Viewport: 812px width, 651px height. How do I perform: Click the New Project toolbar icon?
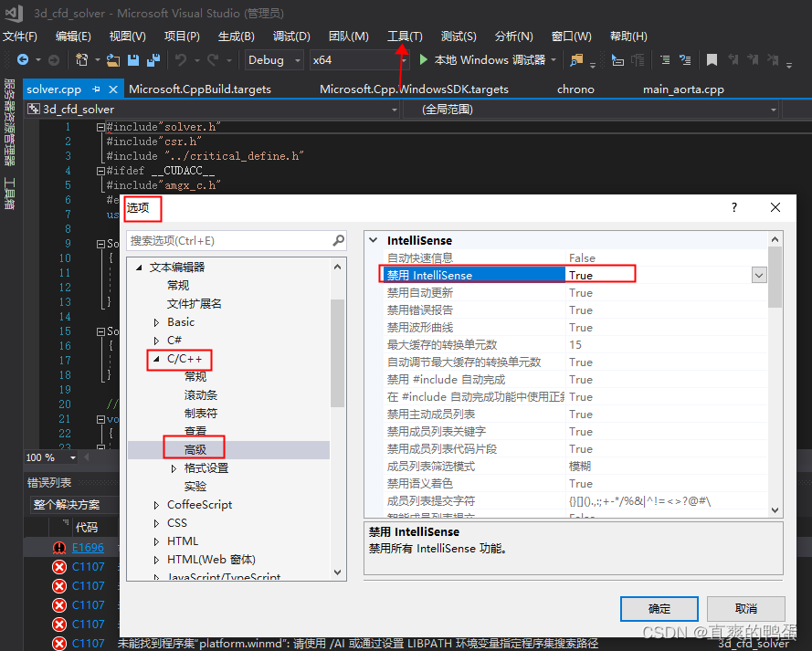click(81, 60)
